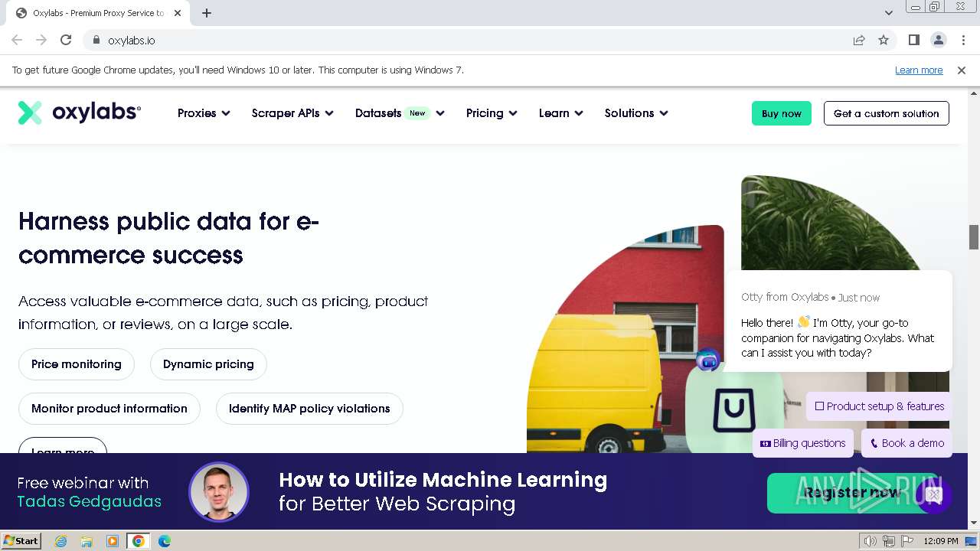This screenshot has width=980, height=551.
Task: Open the Learn more update link
Action: pos(919,70)
